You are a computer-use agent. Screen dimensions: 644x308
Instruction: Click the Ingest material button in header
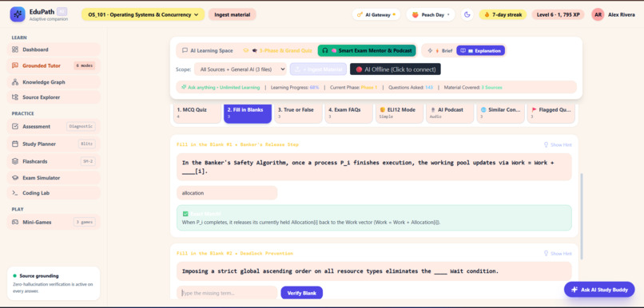[x=232, y=14]
